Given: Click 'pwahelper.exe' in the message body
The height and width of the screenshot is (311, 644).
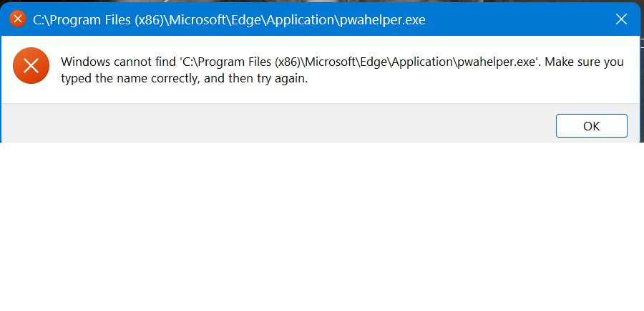Looking at the screenshot, I should (x=497, y=62).
